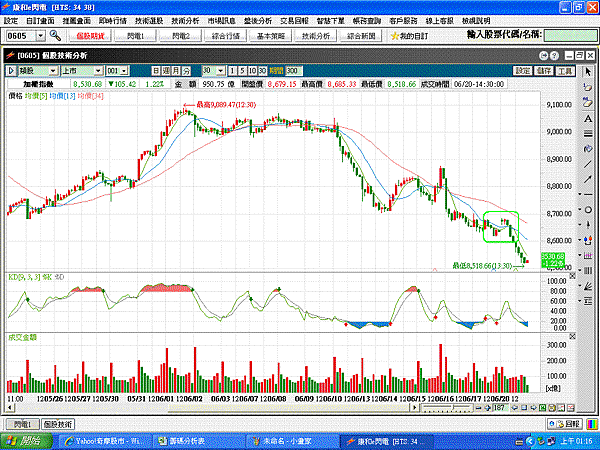
Task: Click the rainbow color palette icon
Action: pyautogui.click(x=592, y=424)
